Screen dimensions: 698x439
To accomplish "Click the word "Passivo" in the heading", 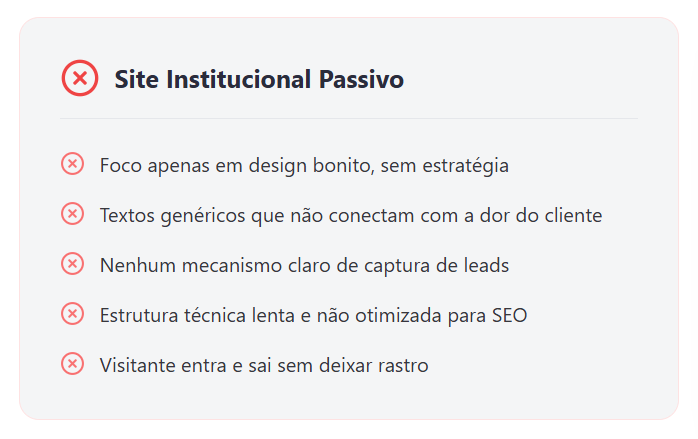I will point(361,79).
